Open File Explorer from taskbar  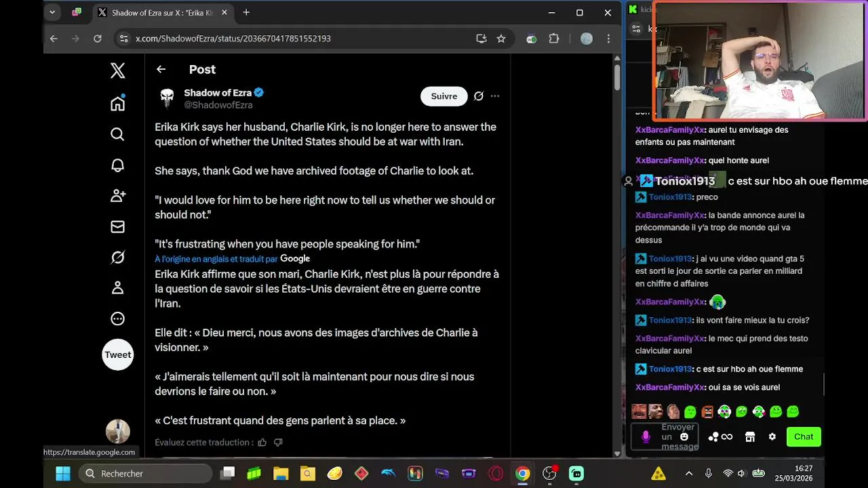tap(281, 473)
